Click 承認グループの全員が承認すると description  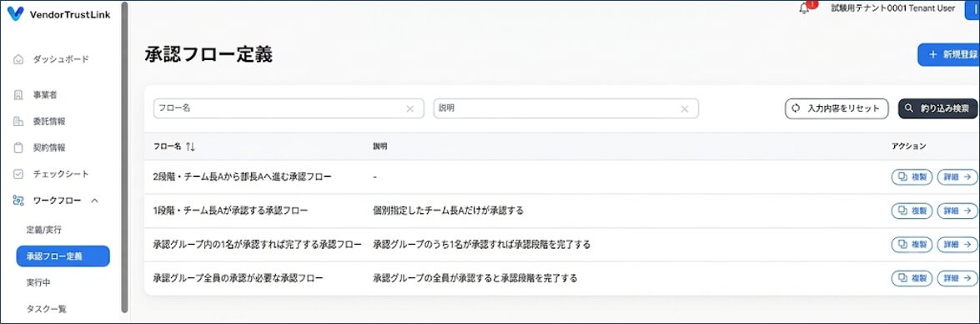(x=475, y=278)
